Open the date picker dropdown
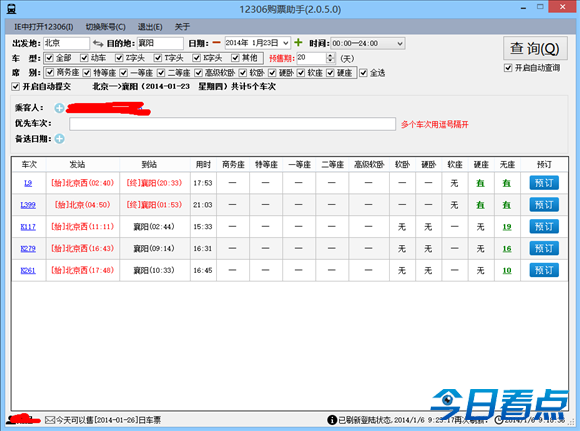Image resolution: width=580 pixels, height=431 pixels. pyautogui.click(x=286, y=43)
